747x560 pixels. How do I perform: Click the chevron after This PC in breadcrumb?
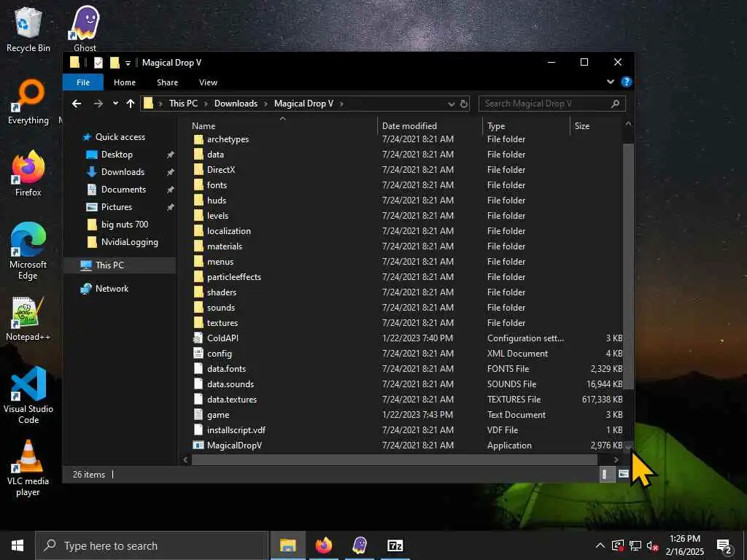206,104
